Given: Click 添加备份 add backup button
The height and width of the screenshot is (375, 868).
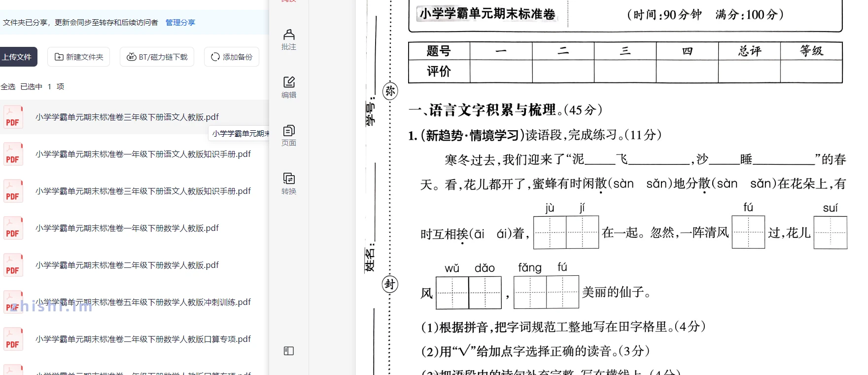Looking at the screenshot, I should [232, 57].
